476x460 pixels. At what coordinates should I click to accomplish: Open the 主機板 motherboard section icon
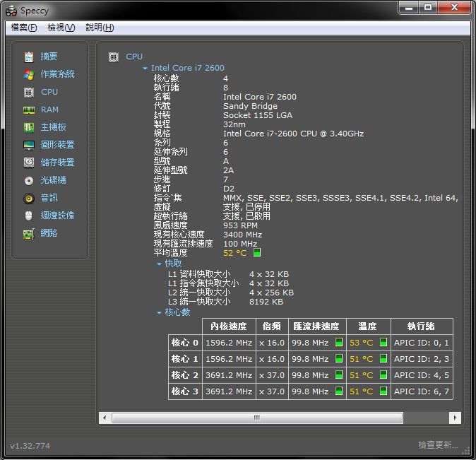click(x=29, y=127)
